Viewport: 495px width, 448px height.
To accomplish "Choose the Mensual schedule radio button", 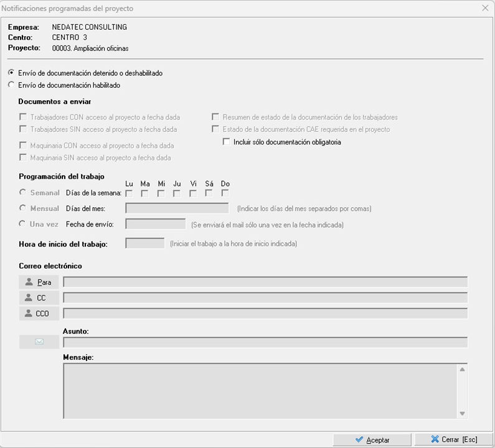I will 23,208.
